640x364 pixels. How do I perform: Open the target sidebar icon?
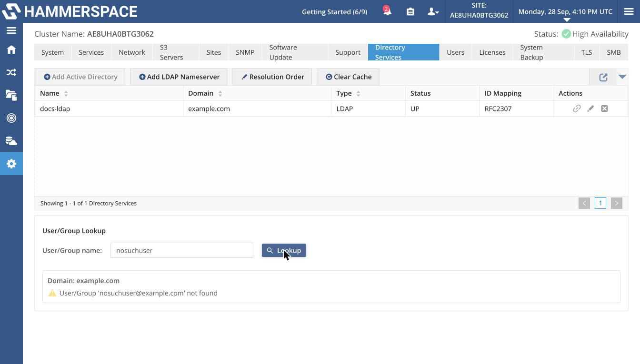click(11, 118)
